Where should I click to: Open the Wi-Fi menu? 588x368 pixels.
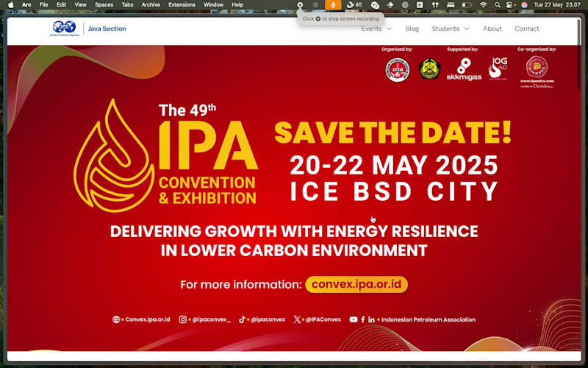[x=484, y=5]
